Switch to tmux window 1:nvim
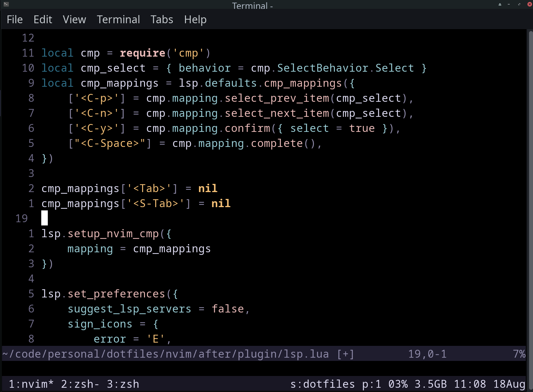 pyautogui.click(x=31, y=384)
